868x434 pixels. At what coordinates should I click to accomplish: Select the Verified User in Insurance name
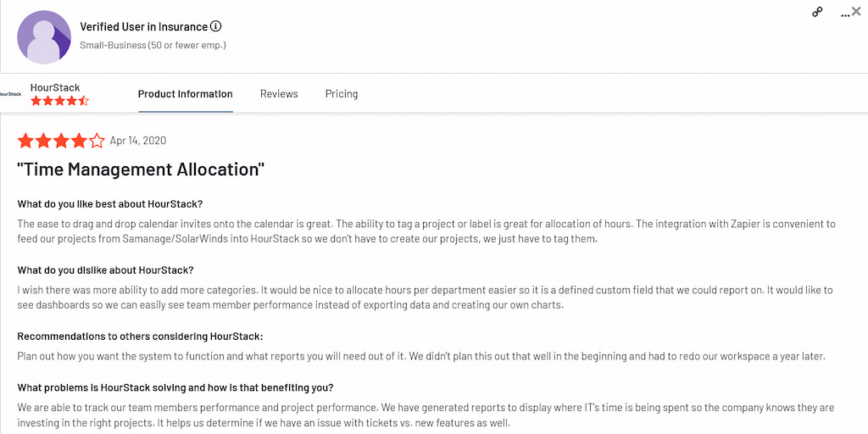(142, 26)
